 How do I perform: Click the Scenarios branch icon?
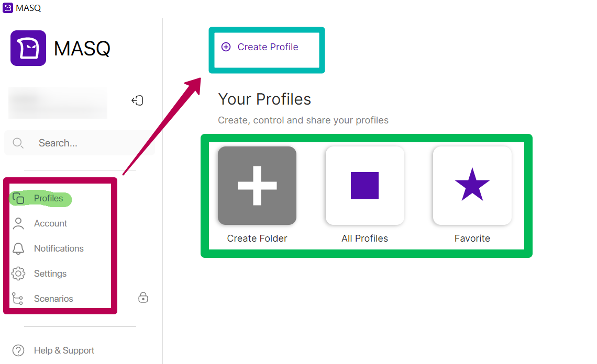(x=17, y=299)
